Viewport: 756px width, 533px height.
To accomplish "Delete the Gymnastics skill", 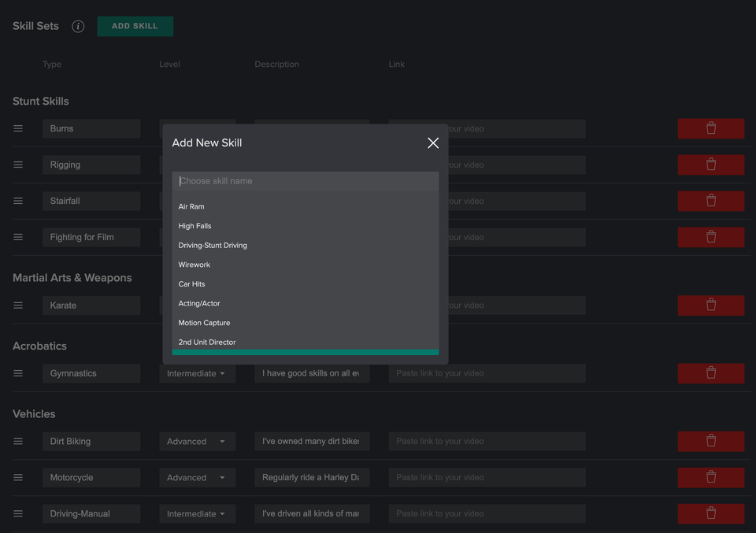I will (711, 373).
